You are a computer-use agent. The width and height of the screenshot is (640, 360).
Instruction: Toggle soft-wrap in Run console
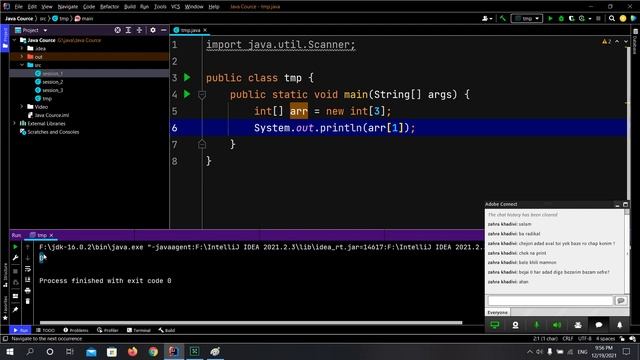tap(28, 269)
